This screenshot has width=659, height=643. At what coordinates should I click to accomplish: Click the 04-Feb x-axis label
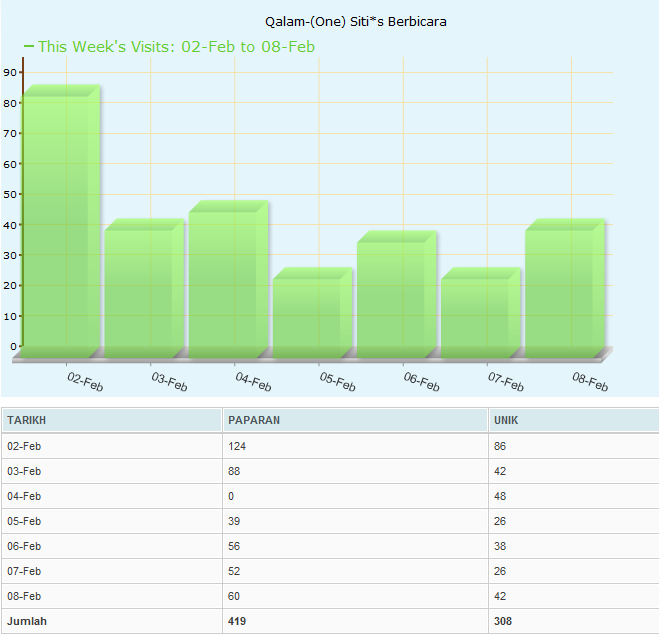click(253, 382)
